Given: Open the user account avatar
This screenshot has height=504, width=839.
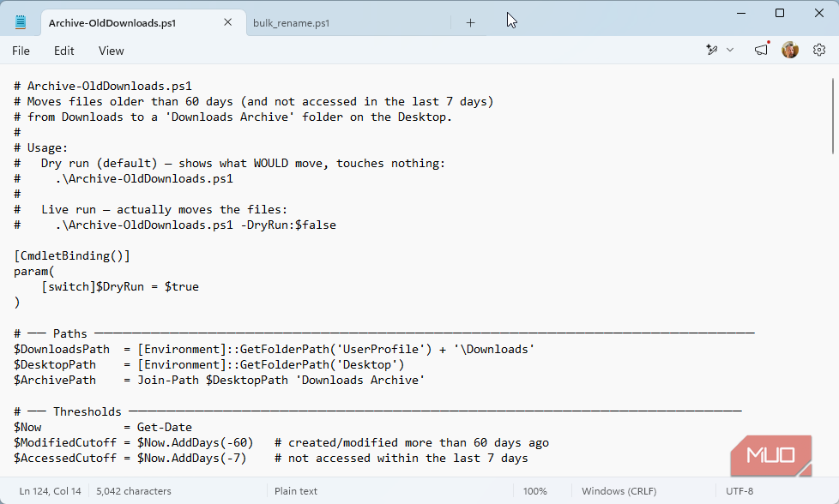Looking at the screenshot, I should coord(790,50).
